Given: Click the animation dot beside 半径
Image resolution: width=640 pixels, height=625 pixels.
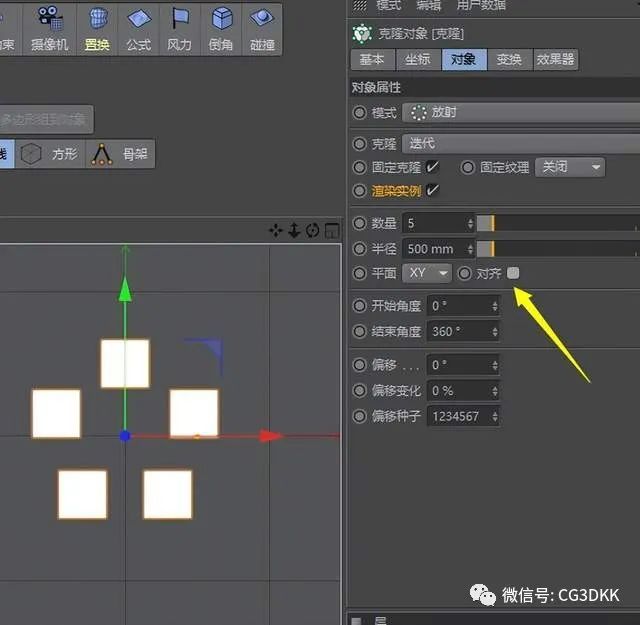Looking at the screenshot, I should 360,249.
